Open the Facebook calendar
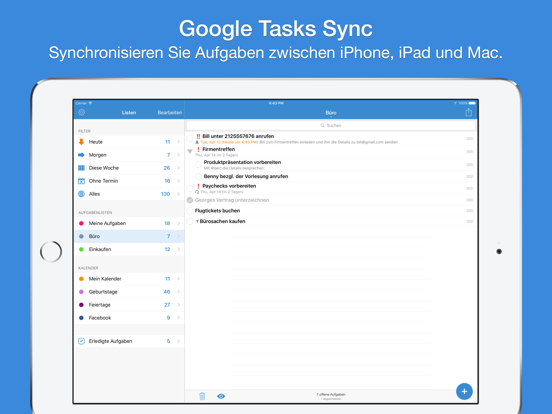552x414 pixels. pos(129,318)
